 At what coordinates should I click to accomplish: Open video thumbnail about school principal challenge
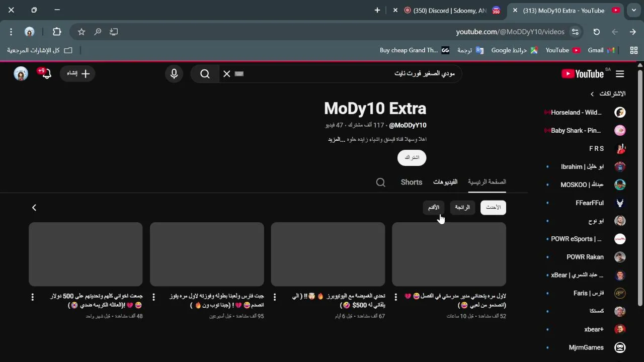pyautogui.click(x=449, y=254)
